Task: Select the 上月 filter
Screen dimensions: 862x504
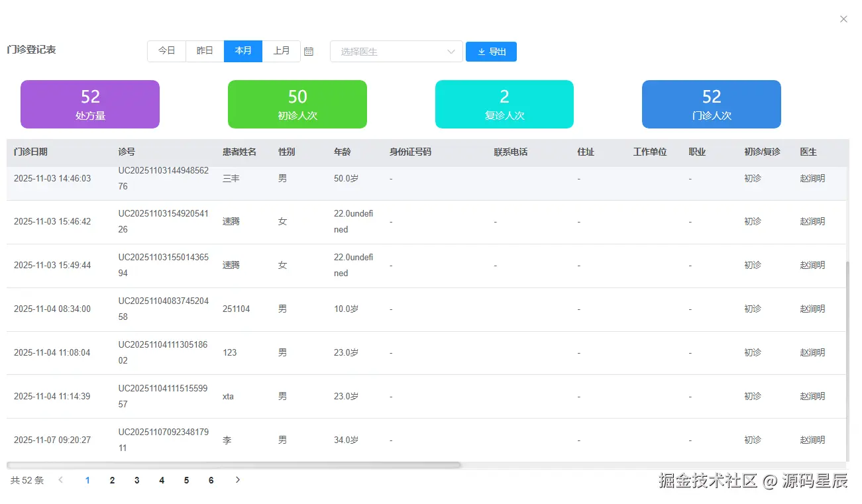Action: [282, 51]
